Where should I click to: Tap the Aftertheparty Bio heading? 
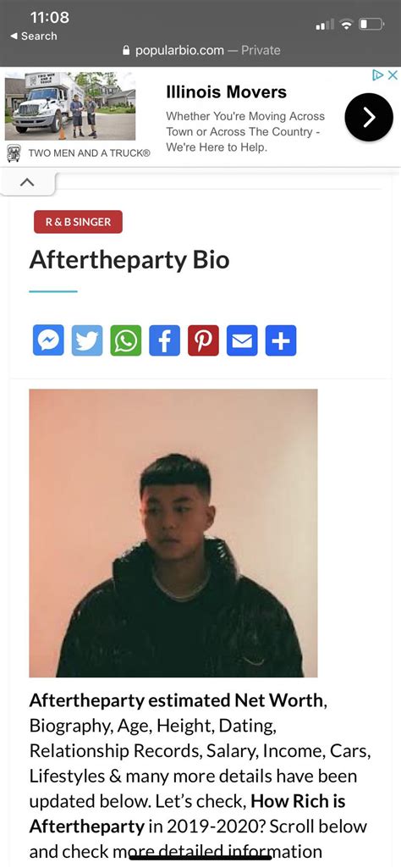pyautogui.click(x=129, y=260)
